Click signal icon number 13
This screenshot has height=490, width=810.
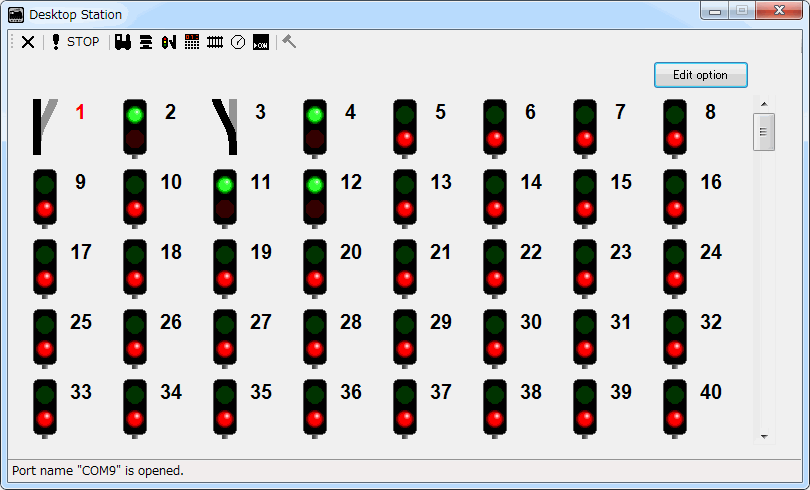click(x=405, y=198)
